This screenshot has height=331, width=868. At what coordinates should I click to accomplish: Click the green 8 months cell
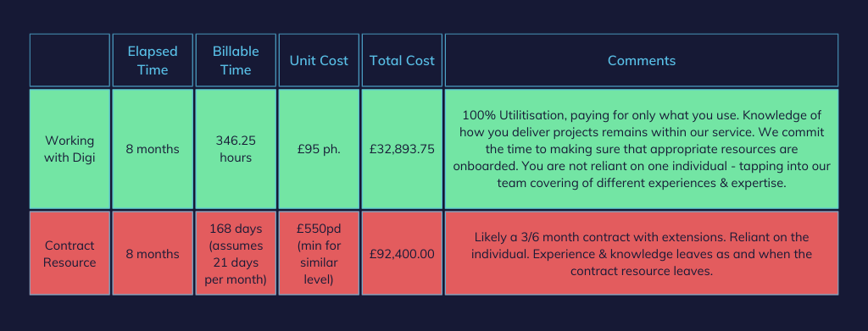point(153,149)
